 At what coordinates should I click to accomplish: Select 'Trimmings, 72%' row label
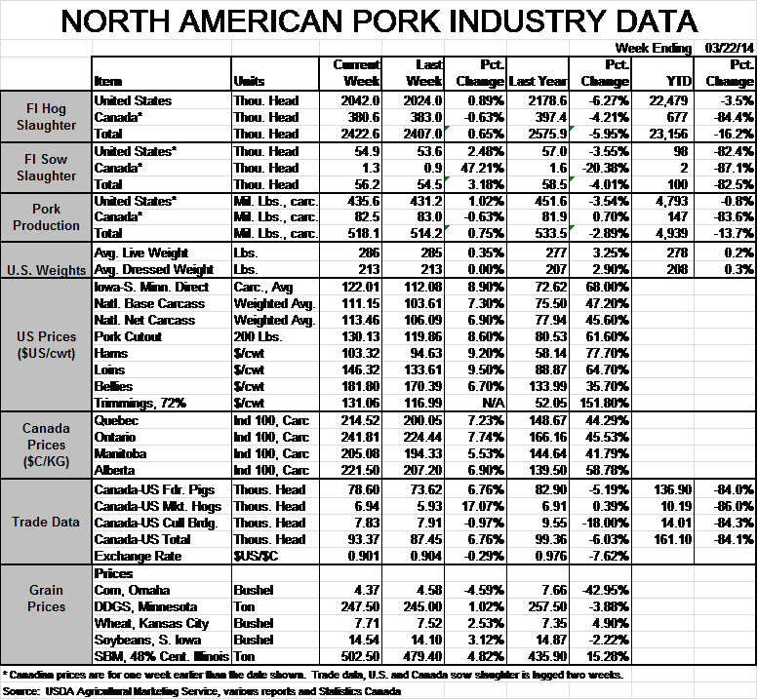click(140, 404)
